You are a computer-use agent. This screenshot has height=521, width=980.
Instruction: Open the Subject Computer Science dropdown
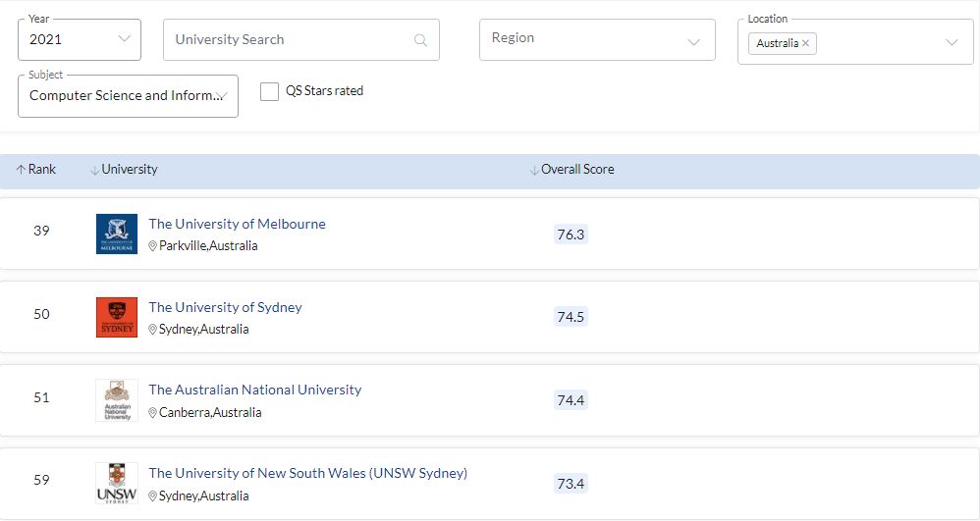[128, 95]
